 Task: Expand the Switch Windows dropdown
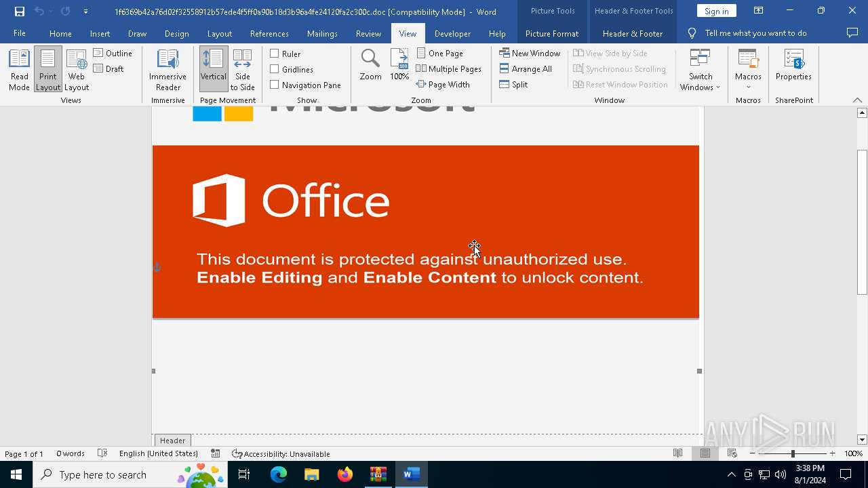(x=701, y=70)
